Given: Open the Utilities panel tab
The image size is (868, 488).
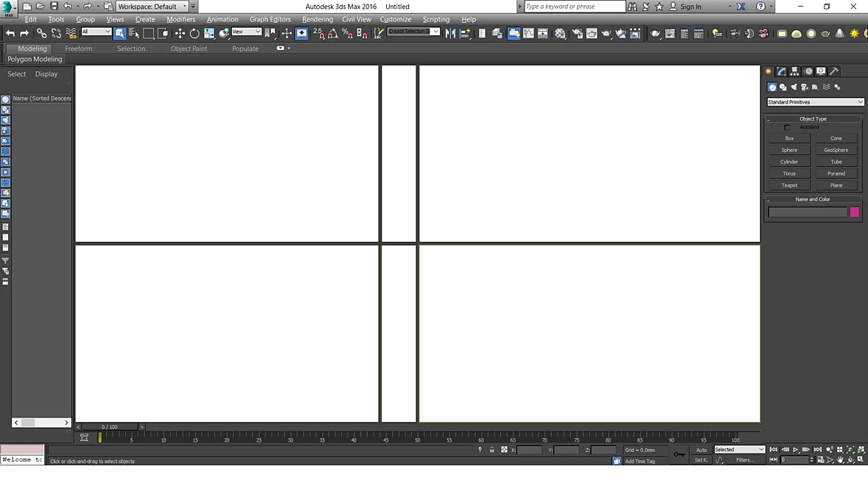Looking at the screenshot, I should tap(834, 71).
